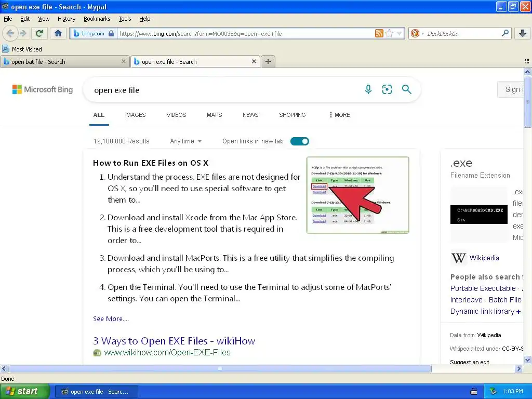The image size is (532, 399).
Task: Click the visual search camera icon
Action: pyautogui.click(x=387, y=89)
